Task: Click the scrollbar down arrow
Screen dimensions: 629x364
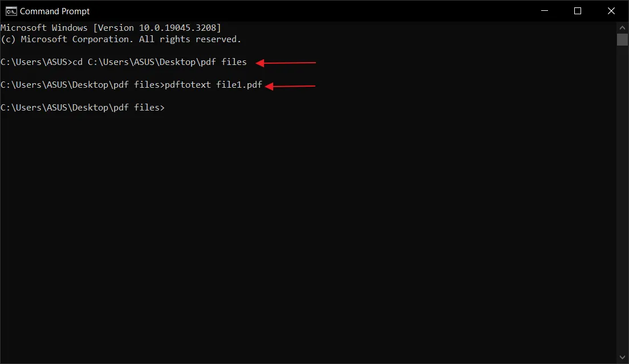Action: 622,358
